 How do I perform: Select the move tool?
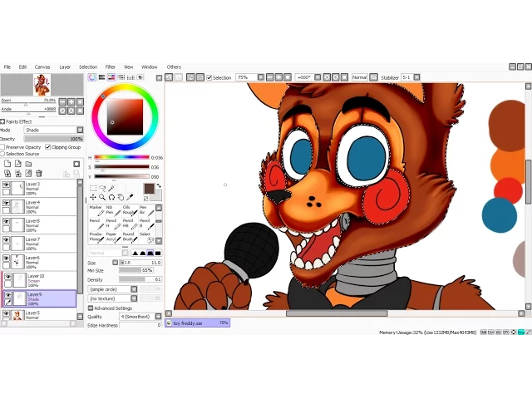click(x=93, y=197)
